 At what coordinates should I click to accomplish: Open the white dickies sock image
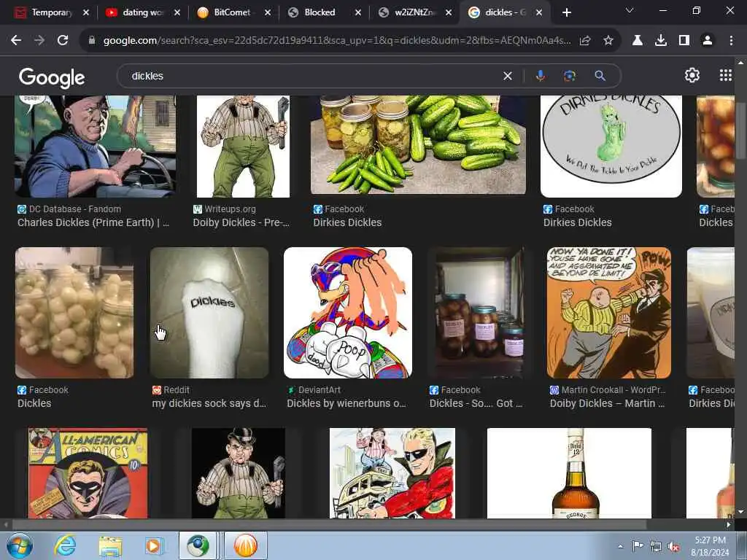click(x=209, y=312)
